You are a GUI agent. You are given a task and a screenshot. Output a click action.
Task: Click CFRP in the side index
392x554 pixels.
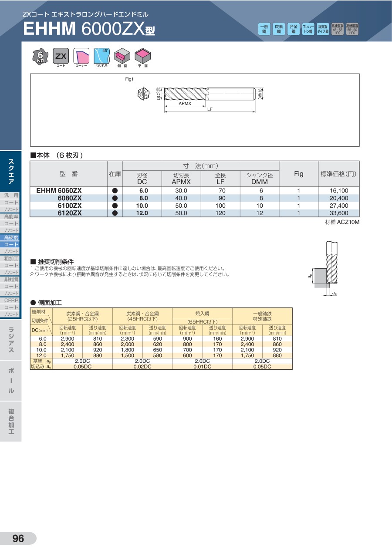[11, 300]
